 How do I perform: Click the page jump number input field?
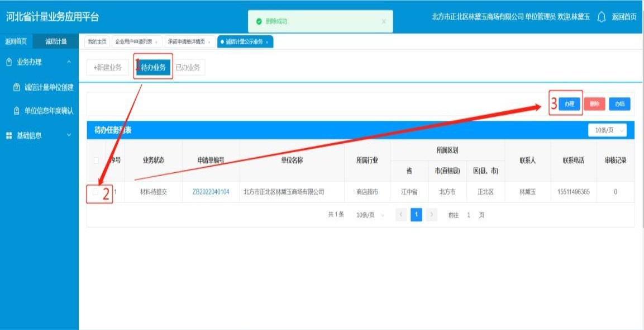click(x=469, y=215)
